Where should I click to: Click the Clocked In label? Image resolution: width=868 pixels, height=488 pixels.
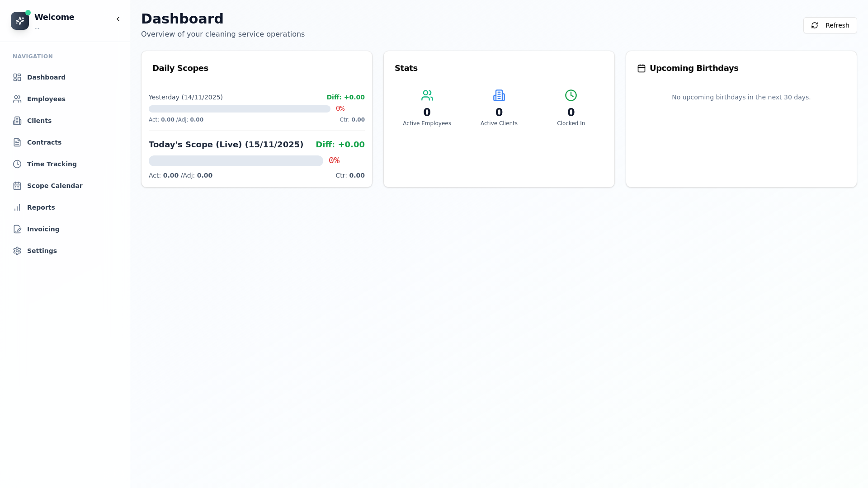pos(571,123)
